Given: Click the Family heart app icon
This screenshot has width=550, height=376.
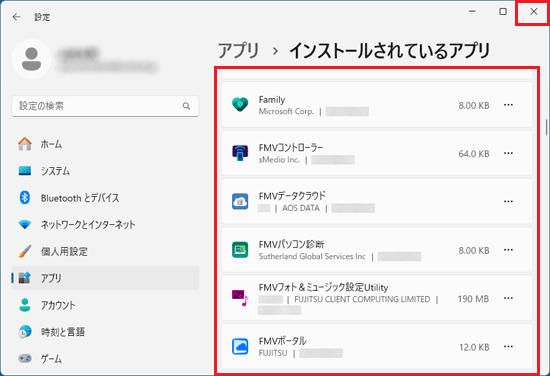Looking at the screenshot, I should coord(240,105).
